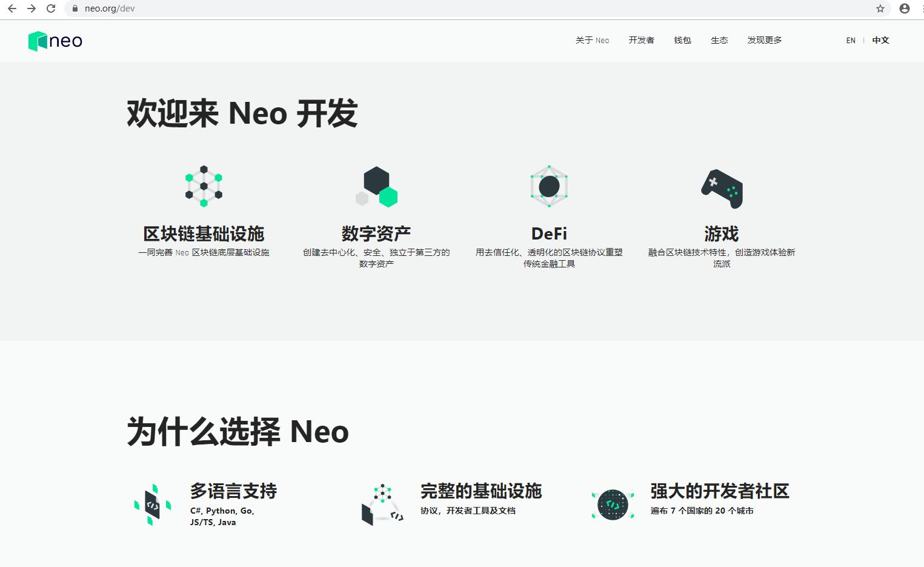This screenshot has height=567, width=924.
Task: Click description 创建去中心化、安全、独立于第三方的数字资产
Action: coord(376,258)
